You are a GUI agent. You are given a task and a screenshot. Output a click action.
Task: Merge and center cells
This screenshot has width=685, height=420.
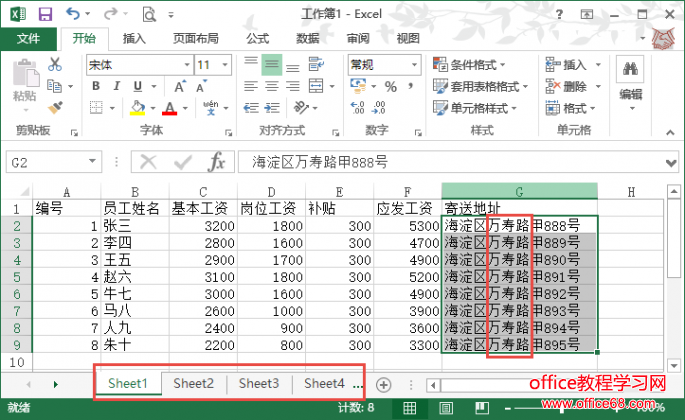point(316,86)
